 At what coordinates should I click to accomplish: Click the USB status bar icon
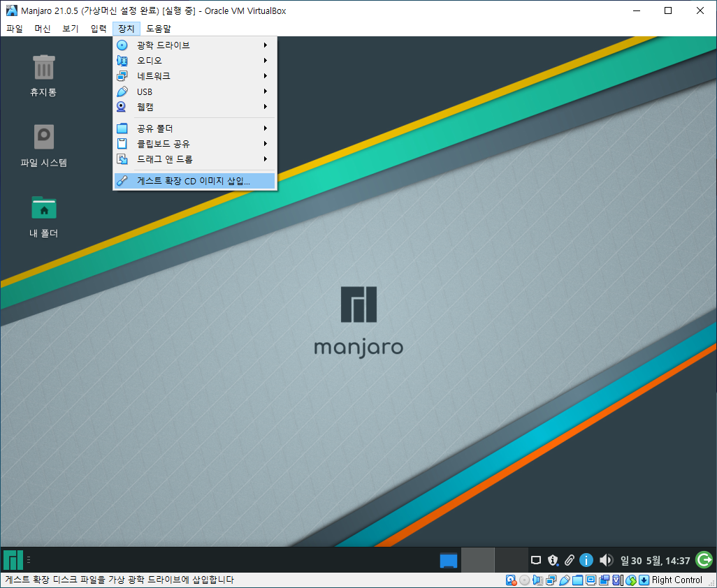564,580
